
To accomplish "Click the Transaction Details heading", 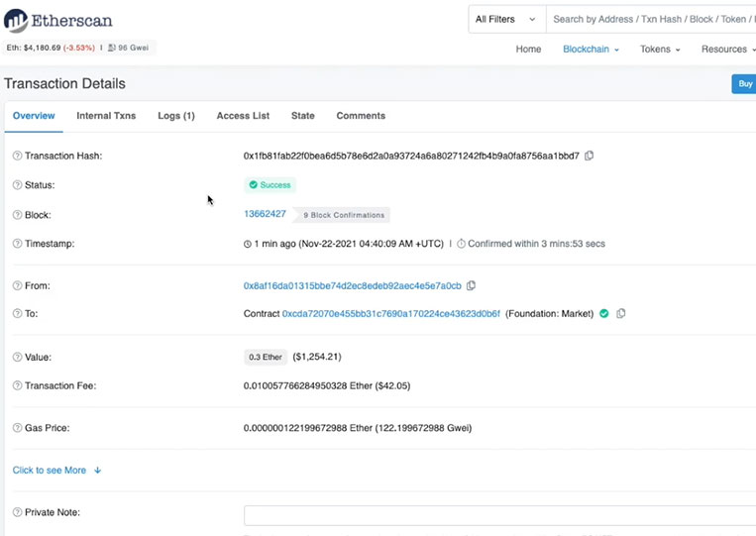I will [x=64, y=83].
